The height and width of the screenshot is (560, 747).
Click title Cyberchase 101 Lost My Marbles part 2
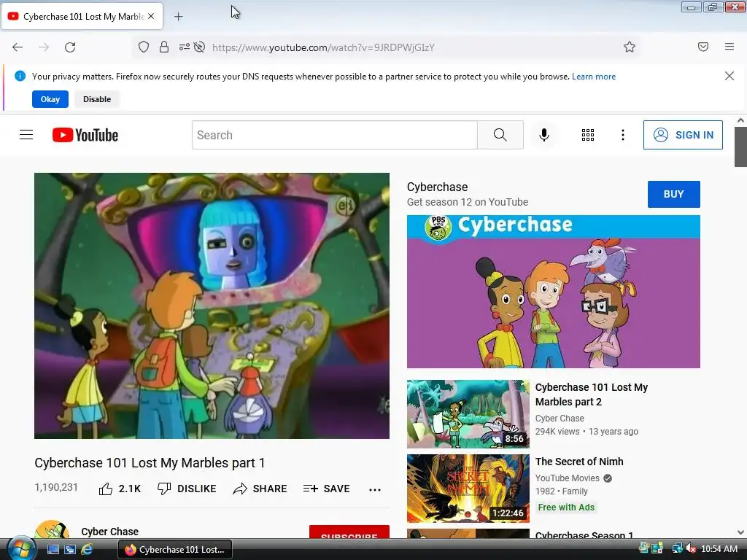(x=591, y=394)
